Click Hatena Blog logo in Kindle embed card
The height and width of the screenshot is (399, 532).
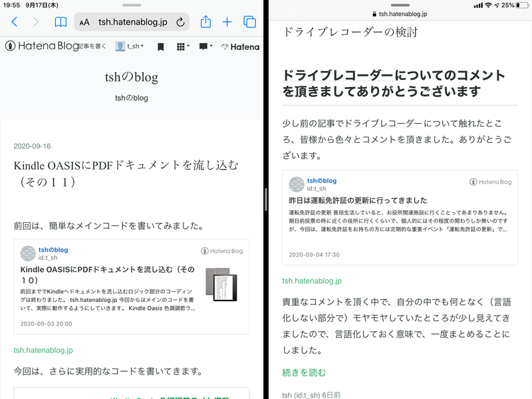(x=222, y=251)
